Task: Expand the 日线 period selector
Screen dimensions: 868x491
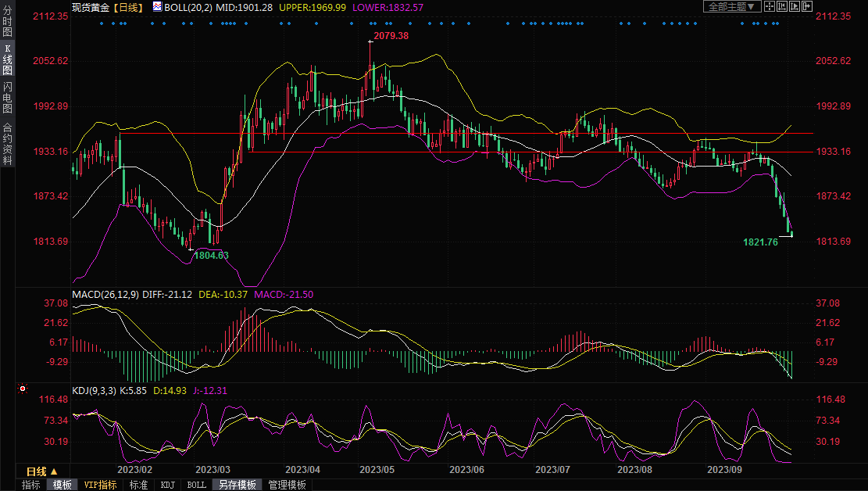Action: coord(41,471)
